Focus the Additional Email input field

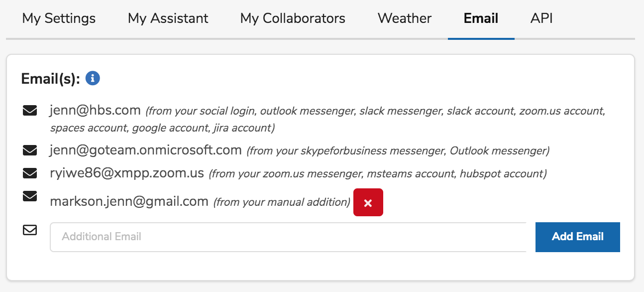(288, 237)
